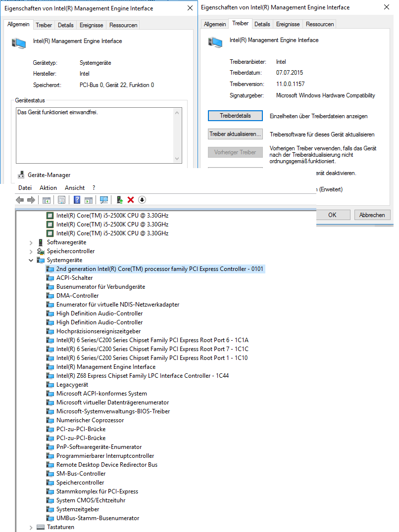Select UMBus-Stamm-Busenumerator
The width and height of the screenshot is (399, 532).
98,518
